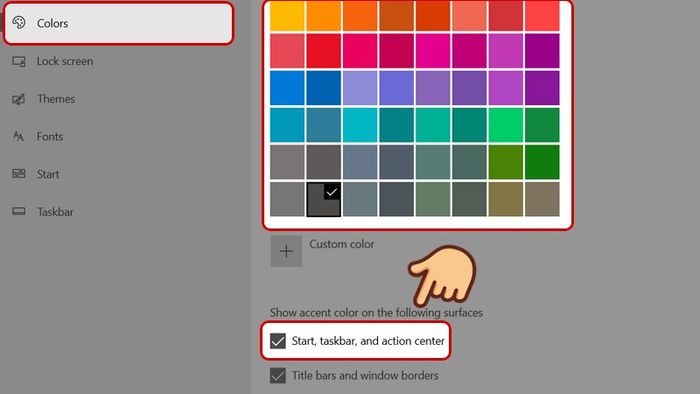Choose the pale lavender swatch in third row
Viewport: 700px width, 394px height.
[x=360, y=88]
